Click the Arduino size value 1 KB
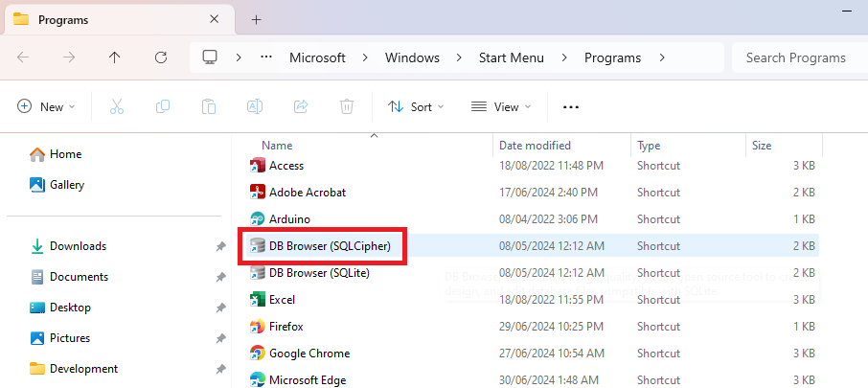Screen dimensions: 868x388 click(x=804, y=219)
